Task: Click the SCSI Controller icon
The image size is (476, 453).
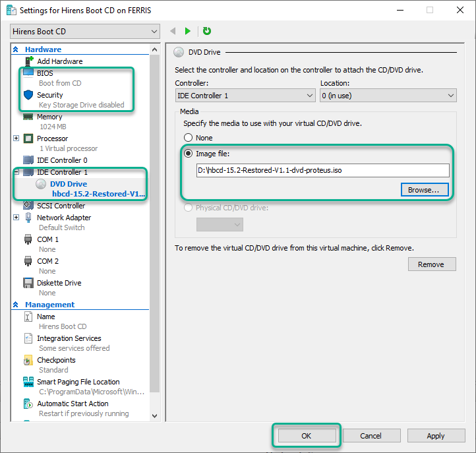Action: pos(28,206)
